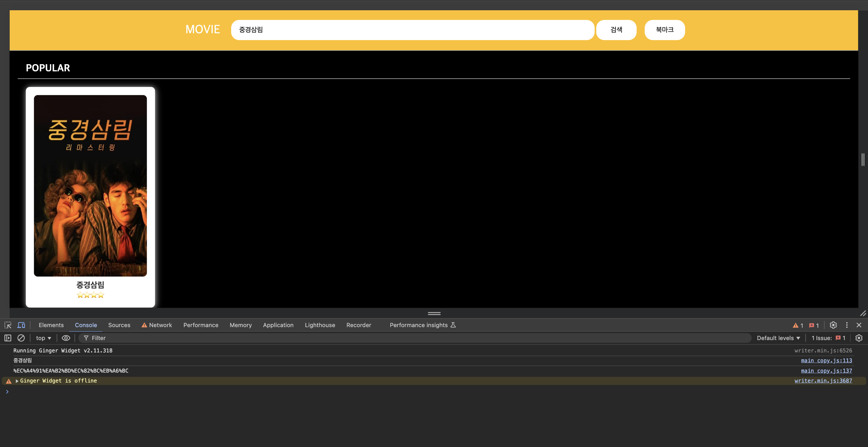Toggle the device toolbar icon

pyautogui.click(x=21, y=325)
